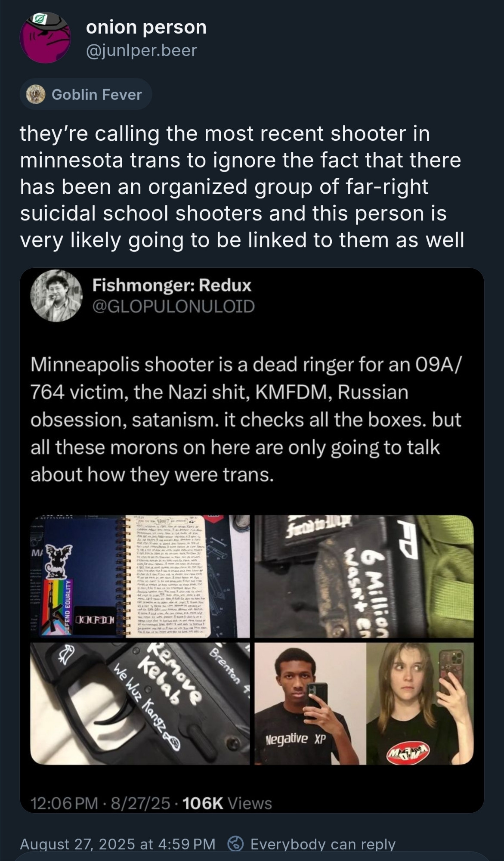This screenshot has width=504, height=861.
Task: Open the @junlper.beer handle link
Action: (x=142, y=50)
